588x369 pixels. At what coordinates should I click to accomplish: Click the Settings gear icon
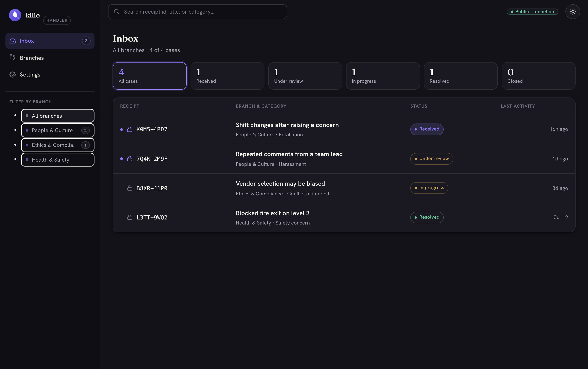pyautogui.click(x=13, y=75)
